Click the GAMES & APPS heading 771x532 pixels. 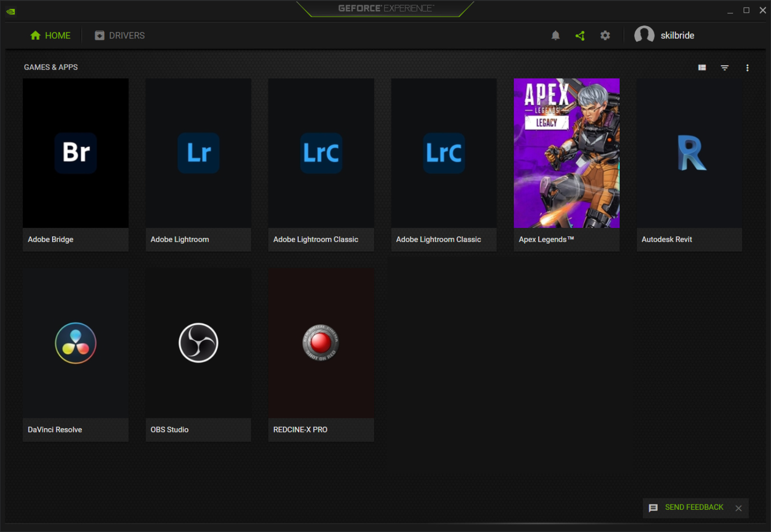coord(51,67)
